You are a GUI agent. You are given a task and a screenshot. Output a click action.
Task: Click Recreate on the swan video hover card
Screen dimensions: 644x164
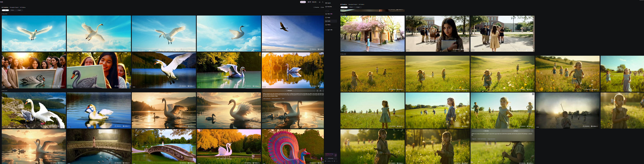[289, 91]
